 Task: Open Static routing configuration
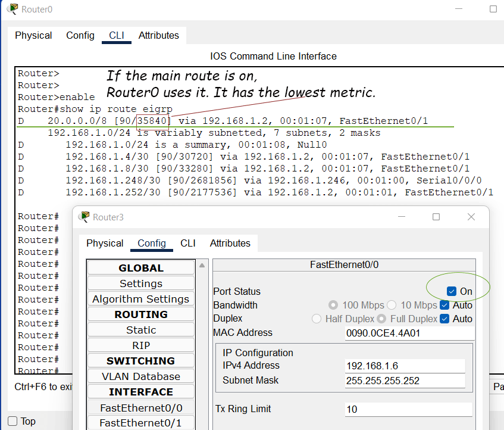[141, 330]
